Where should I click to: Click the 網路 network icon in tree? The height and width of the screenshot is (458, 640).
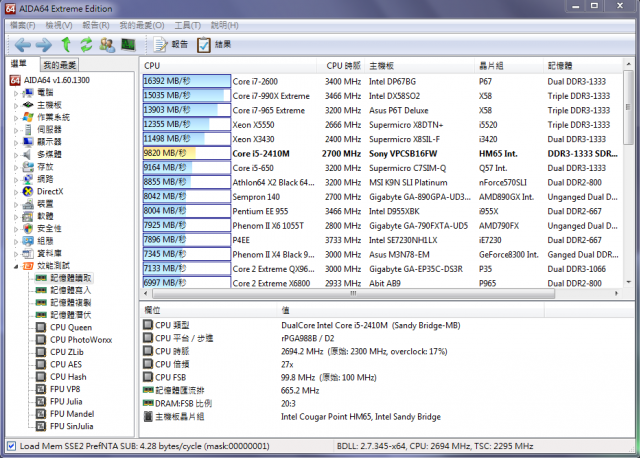28,179
